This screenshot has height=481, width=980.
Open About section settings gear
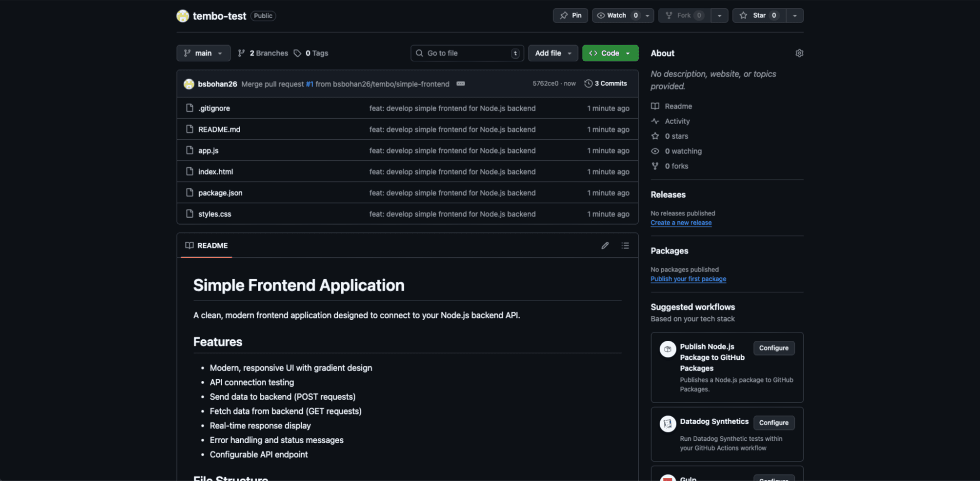[799, 53]
